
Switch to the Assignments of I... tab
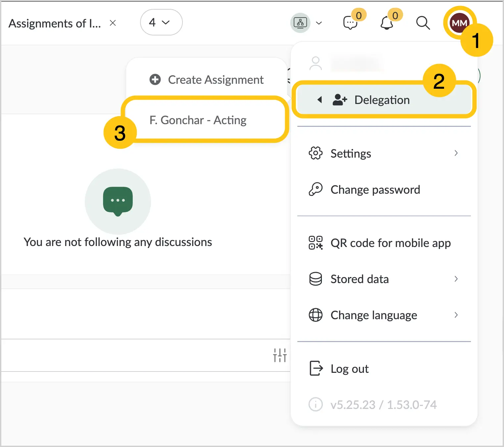55,23
